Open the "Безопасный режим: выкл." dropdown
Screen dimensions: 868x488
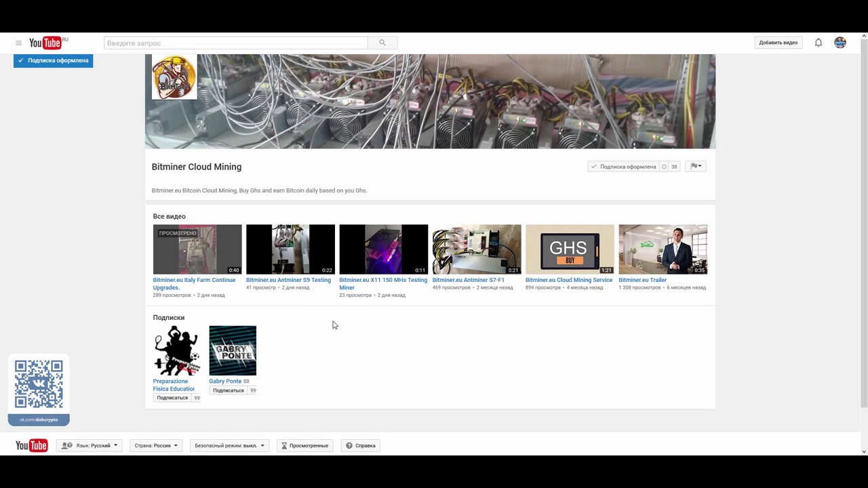(229, 445)
